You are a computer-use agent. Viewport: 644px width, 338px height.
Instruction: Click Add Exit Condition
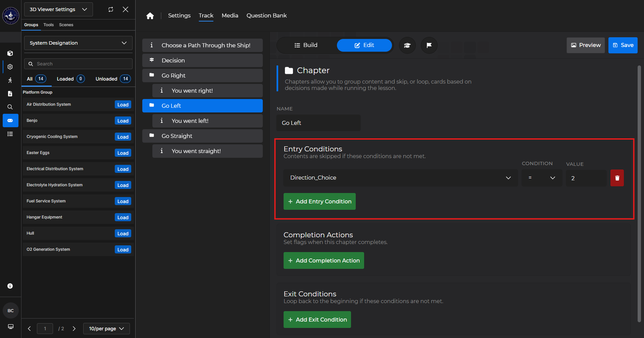pos(317,320)
